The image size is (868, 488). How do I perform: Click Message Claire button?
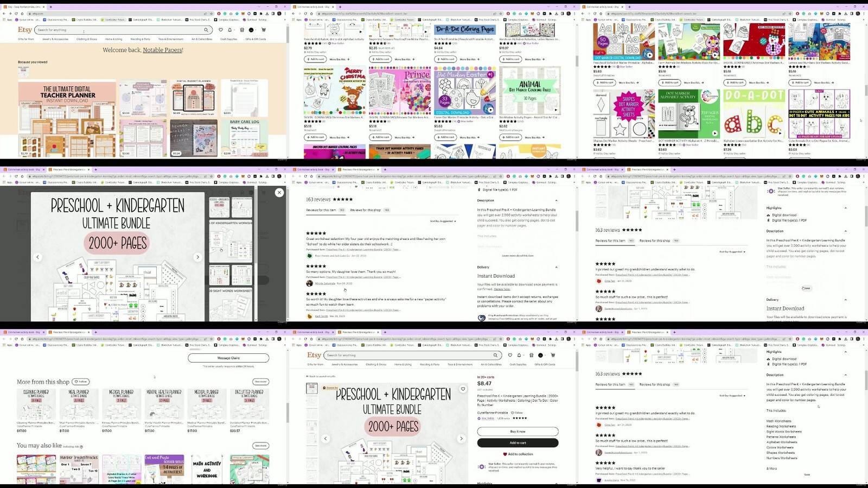coord(228,358)
